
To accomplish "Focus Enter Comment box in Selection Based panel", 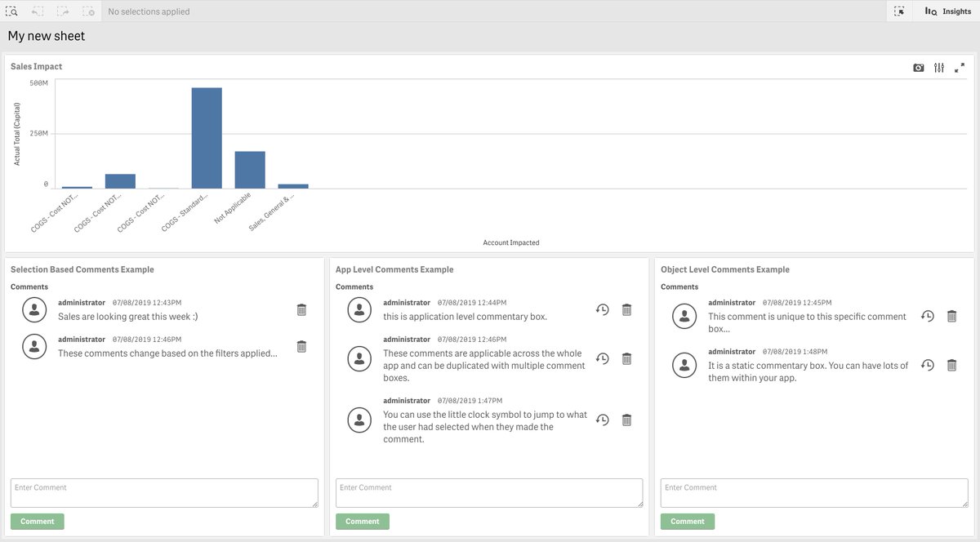I will 164,493.
